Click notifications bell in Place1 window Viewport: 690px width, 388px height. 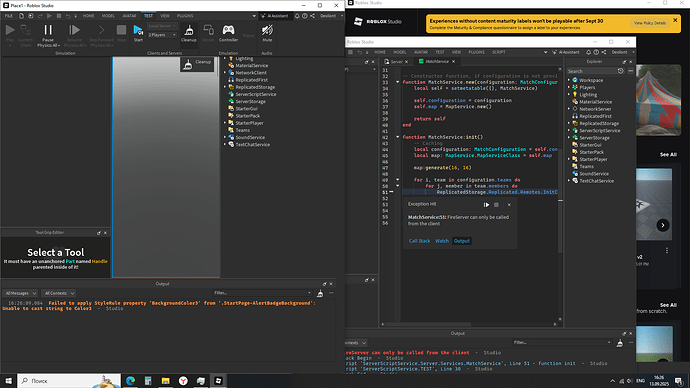[x=297, y=16]
